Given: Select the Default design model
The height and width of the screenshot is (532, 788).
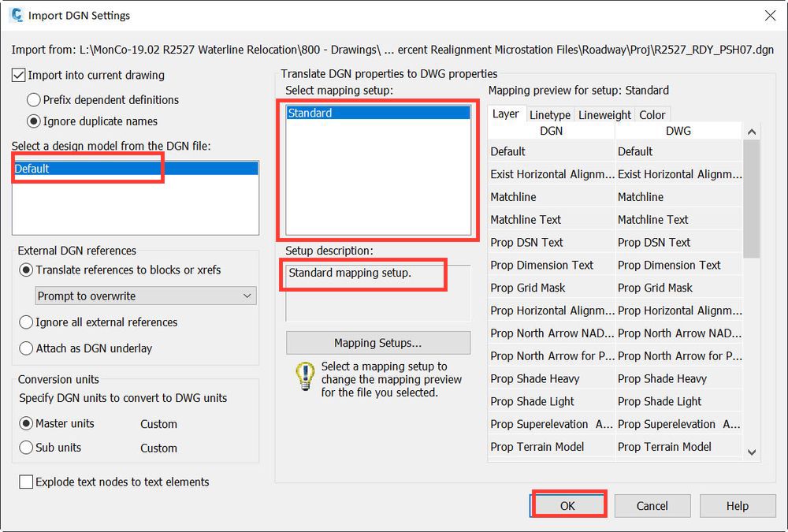Looking at the screenshot, I should coord(87,168).
